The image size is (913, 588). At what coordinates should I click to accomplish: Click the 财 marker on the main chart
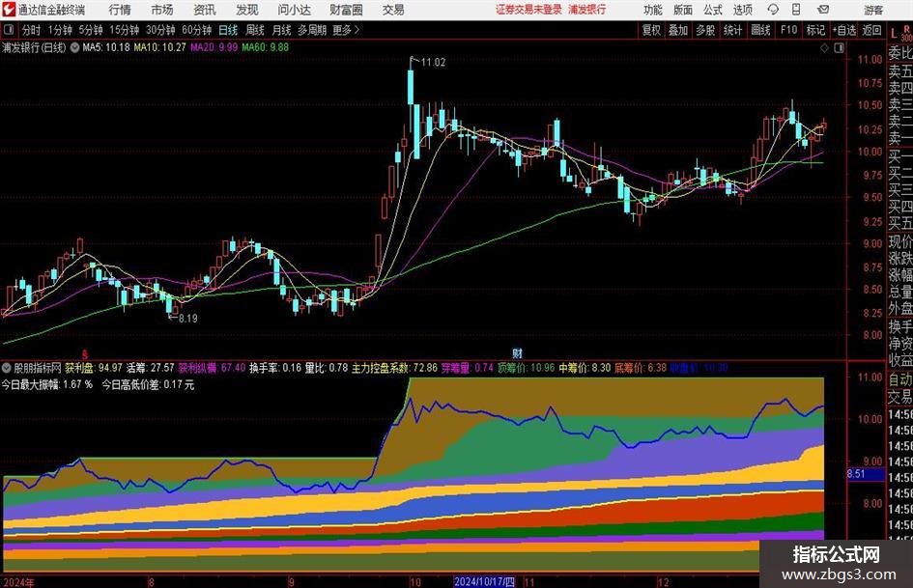click(x=517, y=353)
